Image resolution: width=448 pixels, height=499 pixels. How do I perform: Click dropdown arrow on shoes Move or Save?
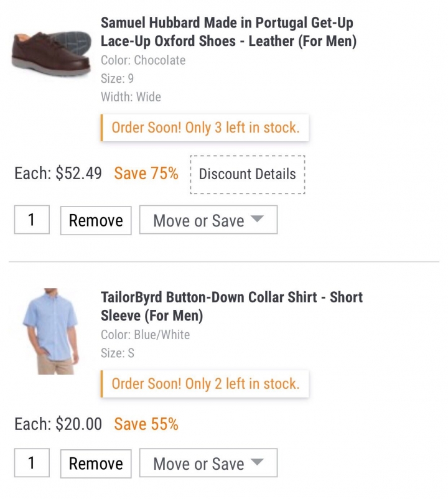tap(257, 218)
